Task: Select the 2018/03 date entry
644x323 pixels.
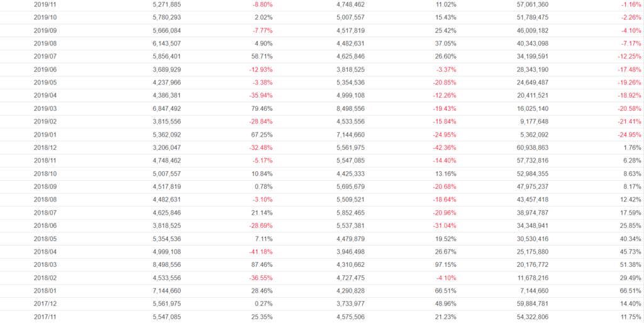Action: [x=43, y=264]
